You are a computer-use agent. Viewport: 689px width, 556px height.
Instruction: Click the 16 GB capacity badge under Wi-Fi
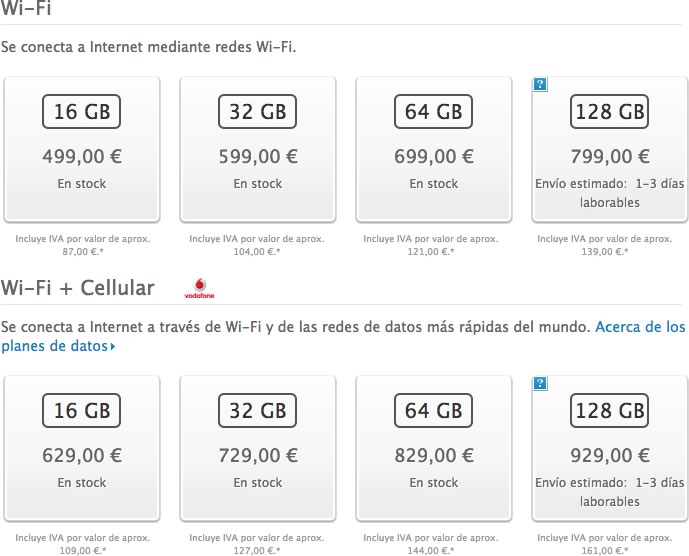pos(81,112)
